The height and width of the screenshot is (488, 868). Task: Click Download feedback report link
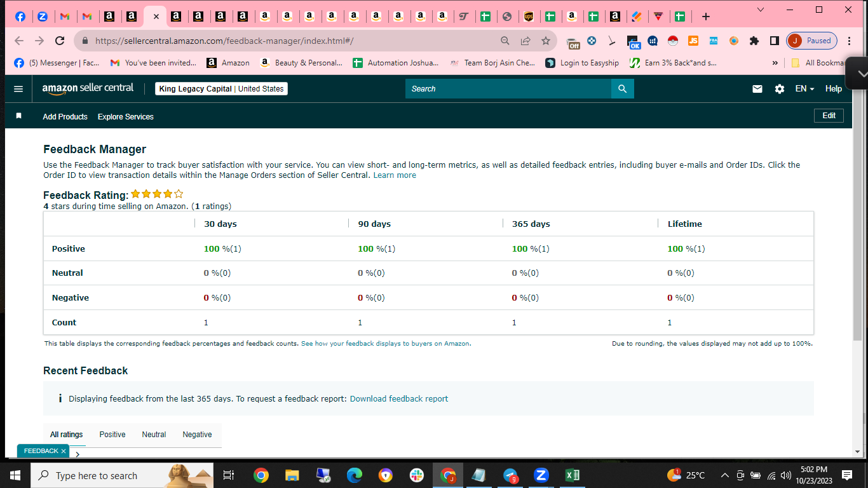pos(399,399)
